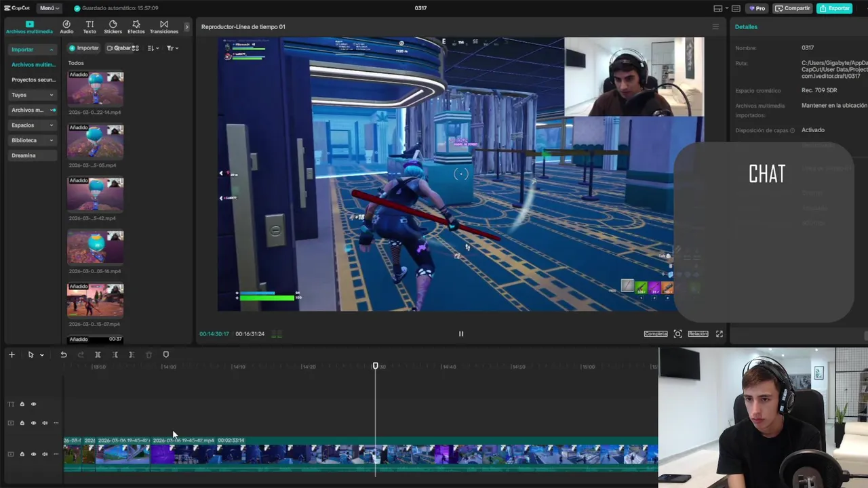Expand the Tuyos section
The width and height of the screenshot is (868, 488).
tap(32, 95)
